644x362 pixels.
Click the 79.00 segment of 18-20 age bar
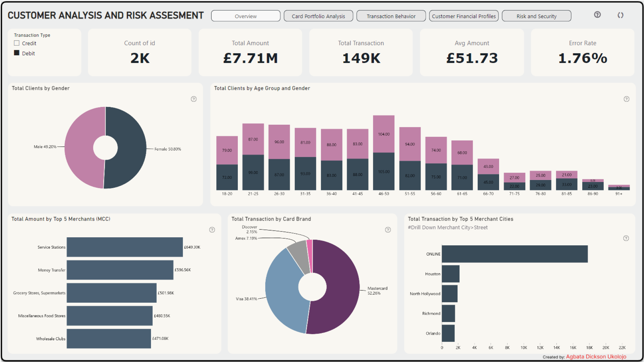227,150
